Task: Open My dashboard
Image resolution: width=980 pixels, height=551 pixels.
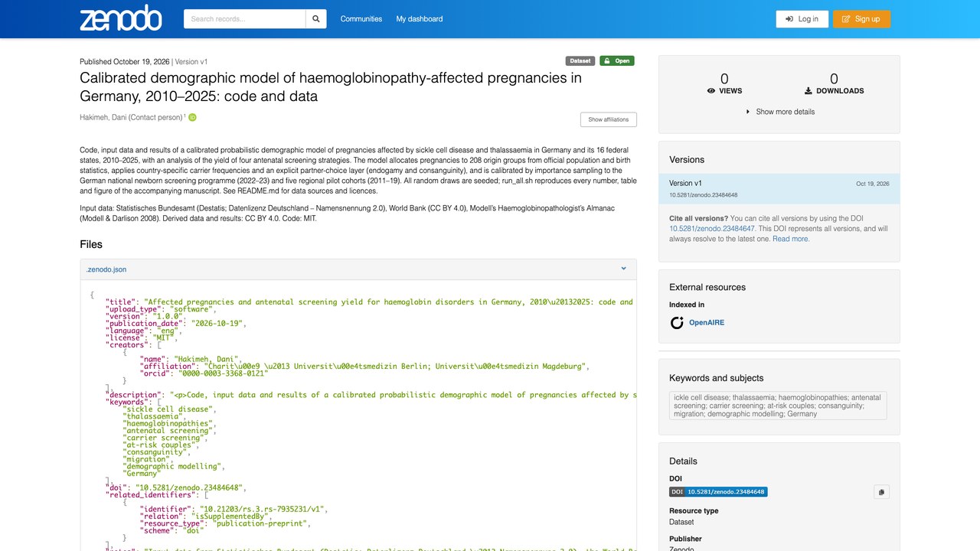Action: point(420,19)
